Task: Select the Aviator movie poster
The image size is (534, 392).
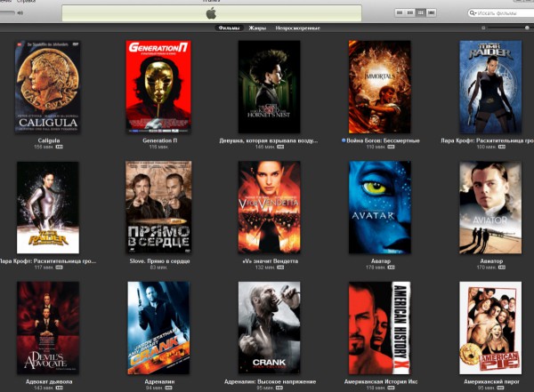Action: pyautogui.click(x=490, y=208)
